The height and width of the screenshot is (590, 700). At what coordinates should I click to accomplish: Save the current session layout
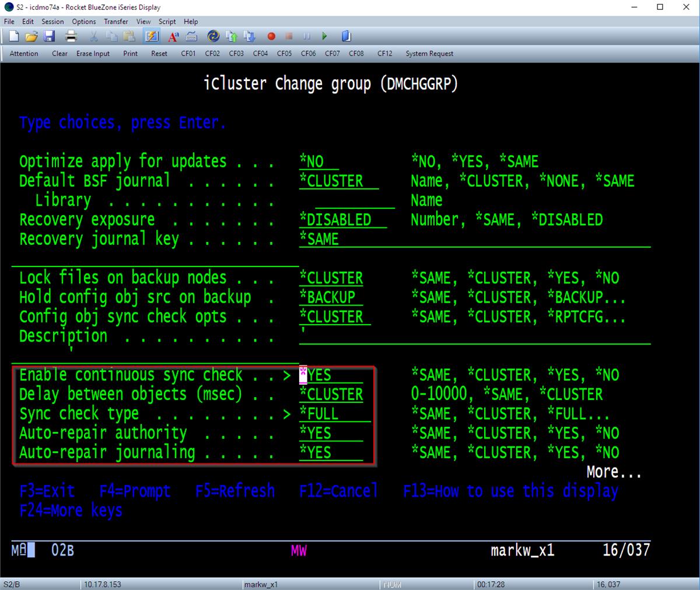tap(50, 36)
